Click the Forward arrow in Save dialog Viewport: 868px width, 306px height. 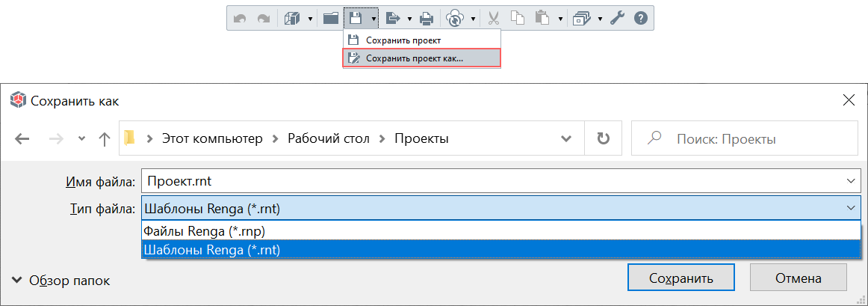click(56, 139)
